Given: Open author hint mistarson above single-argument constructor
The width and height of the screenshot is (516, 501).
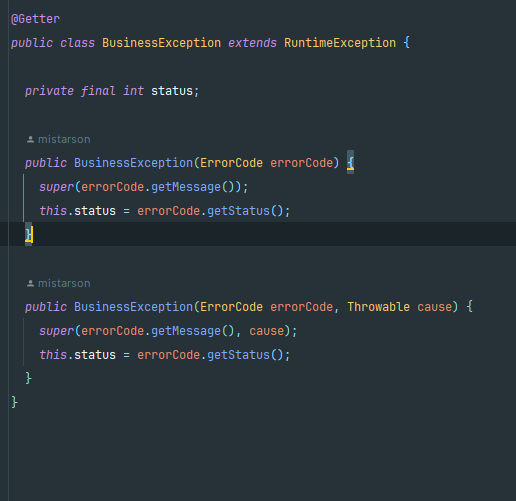Looking at the screenshot, I should (64, 139).
